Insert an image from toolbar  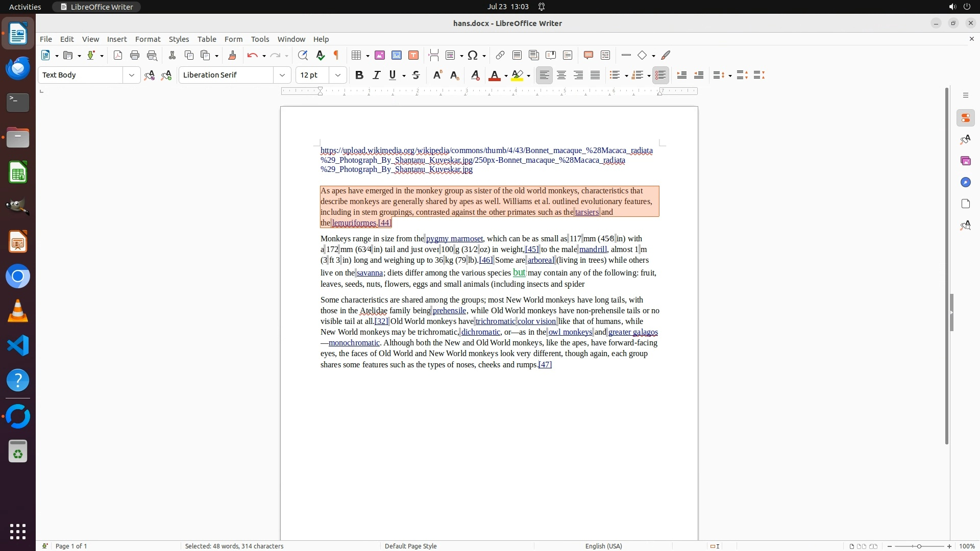point(380,56)
